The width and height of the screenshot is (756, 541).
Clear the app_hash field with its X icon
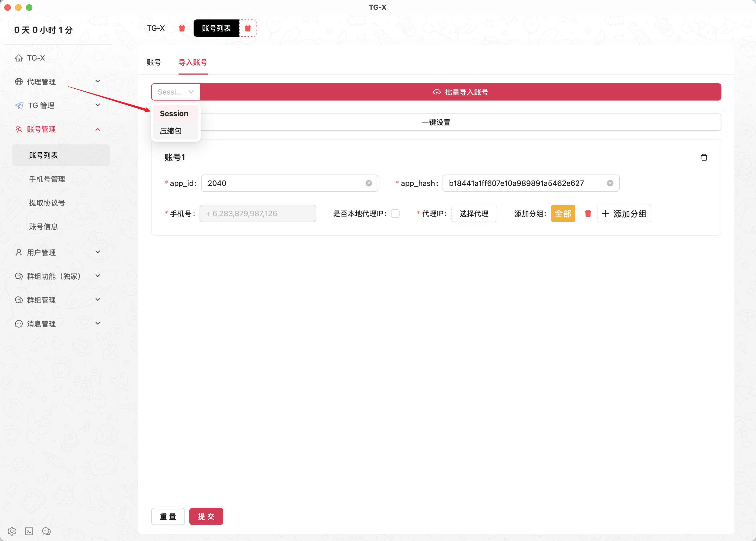(610, 183)
